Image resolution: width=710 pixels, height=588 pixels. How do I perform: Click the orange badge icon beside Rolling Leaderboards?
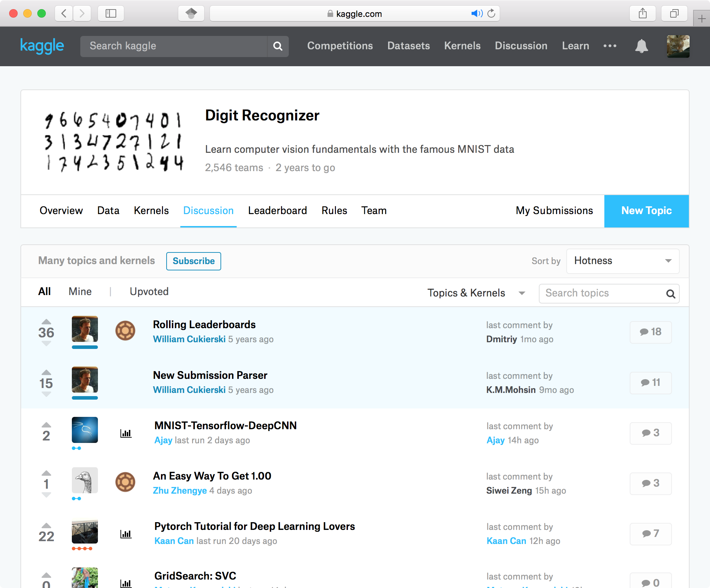click(x=125, y=331)
